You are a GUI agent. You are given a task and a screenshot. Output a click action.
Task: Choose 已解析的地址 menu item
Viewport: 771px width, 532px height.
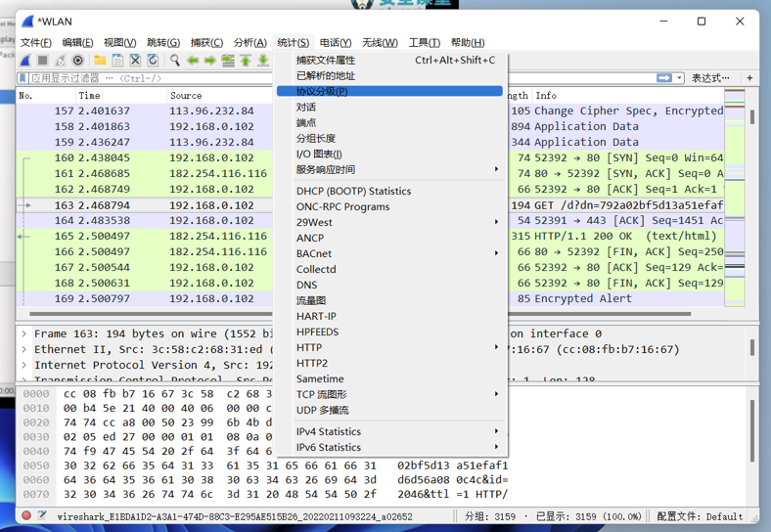(x=390, y=75)
